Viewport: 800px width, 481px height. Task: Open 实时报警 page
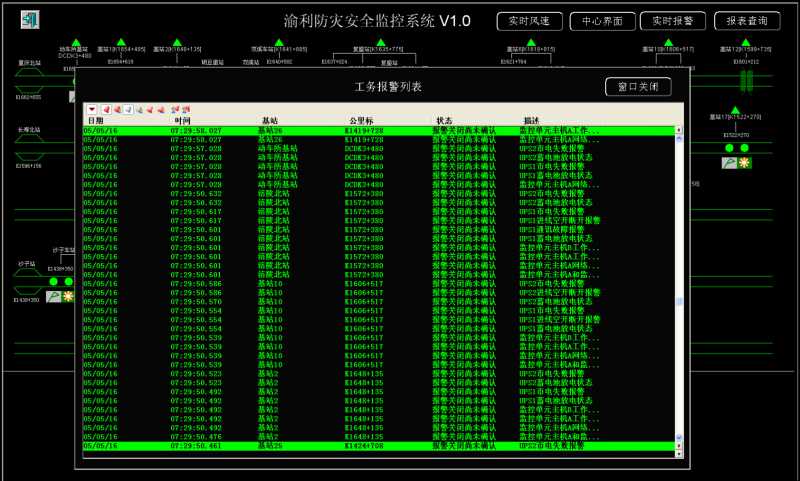pos(673,21)
